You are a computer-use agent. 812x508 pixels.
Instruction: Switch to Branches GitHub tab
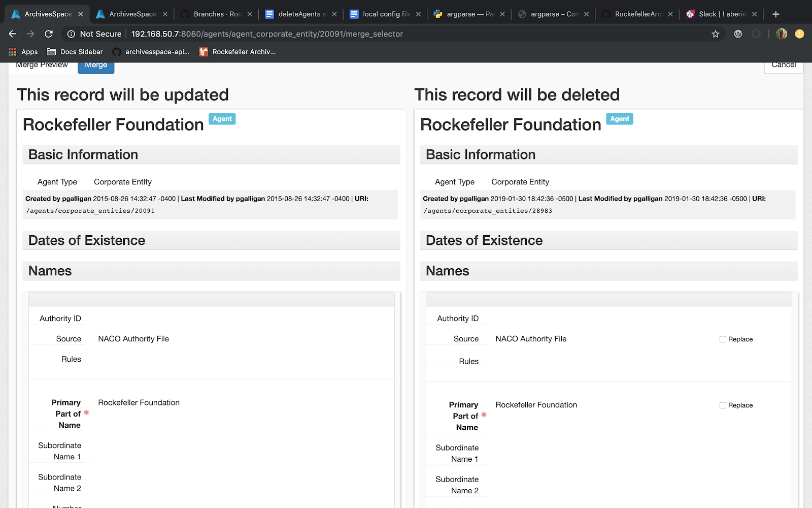click(217, 14)
